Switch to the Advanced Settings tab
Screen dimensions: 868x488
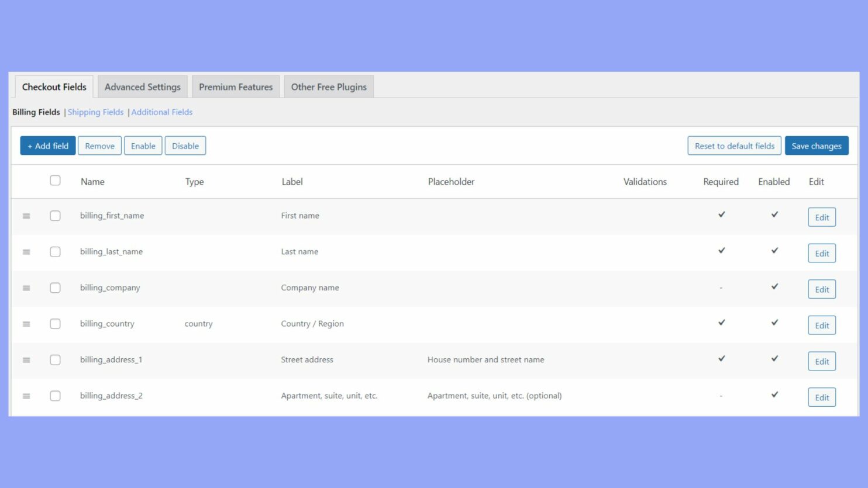click(x=142, y=86)
